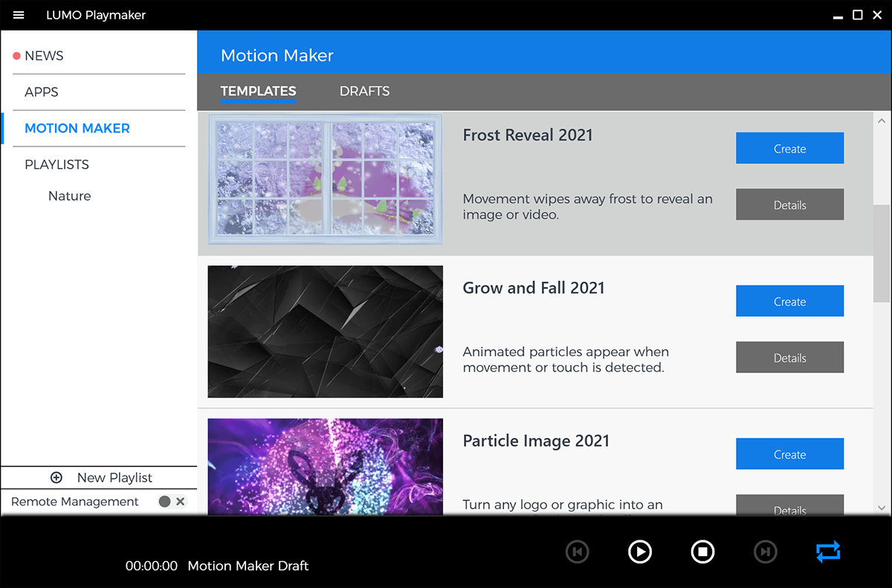Screen dimensions: 892x588
Task: View Details for Grow and Fall 2021
Action: (x=789, y=358)
